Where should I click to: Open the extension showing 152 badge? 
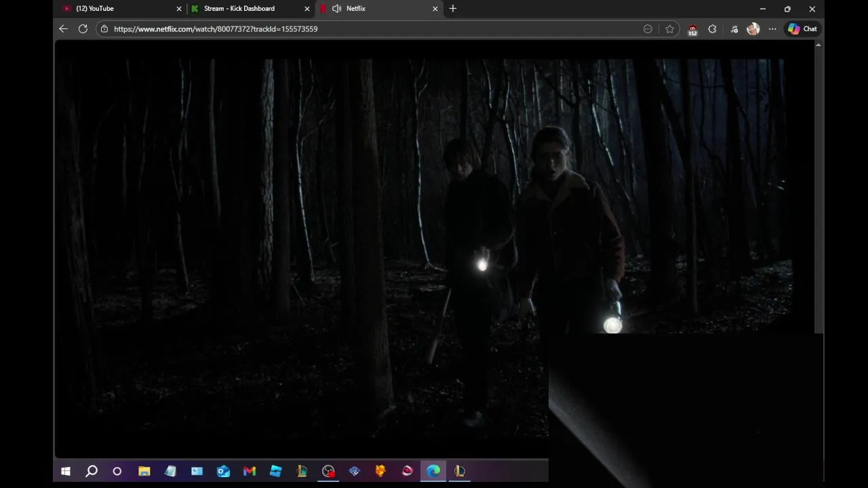pos(692,29)
